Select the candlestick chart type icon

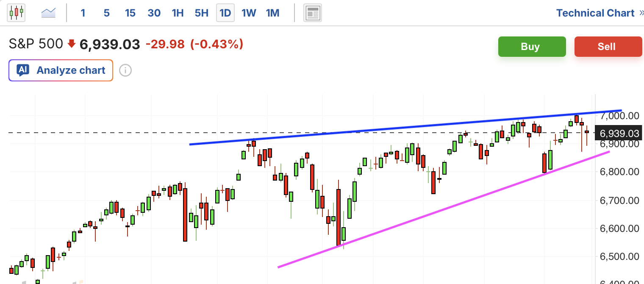pos(17,13)
